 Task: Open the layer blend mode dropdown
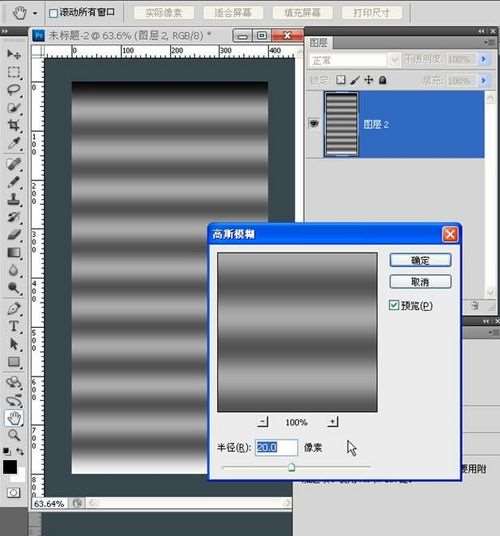[x=355, y=60]
